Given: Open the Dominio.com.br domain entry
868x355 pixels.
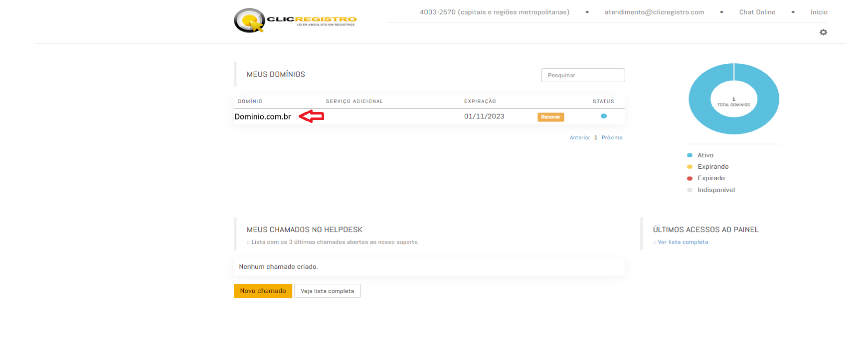Looking at the screenshot, I should pyautogui.click(x=263, y=117).
